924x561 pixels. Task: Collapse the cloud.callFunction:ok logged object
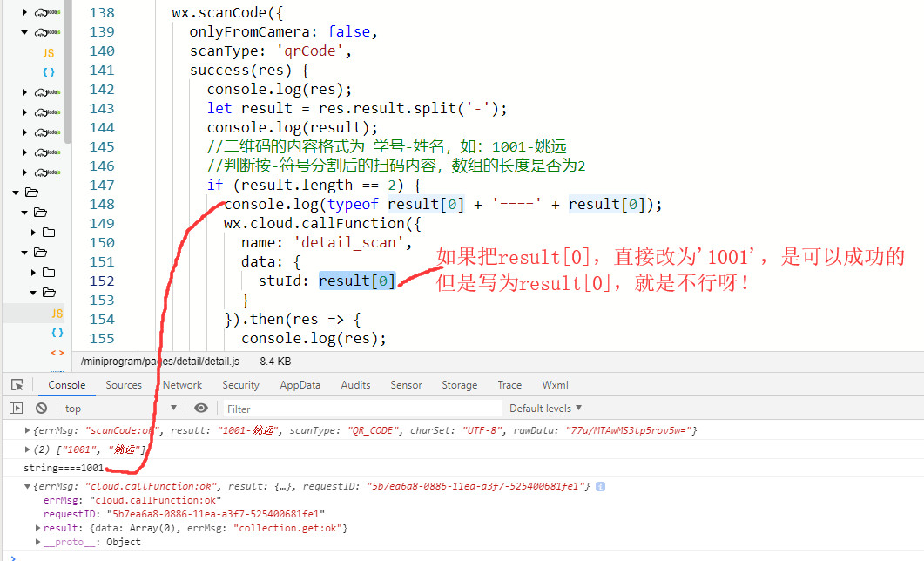(27, 487)
